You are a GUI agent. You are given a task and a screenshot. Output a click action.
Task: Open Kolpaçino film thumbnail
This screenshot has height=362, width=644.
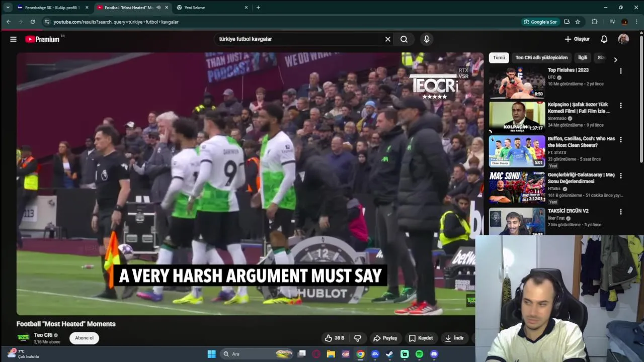pos(517,117)
